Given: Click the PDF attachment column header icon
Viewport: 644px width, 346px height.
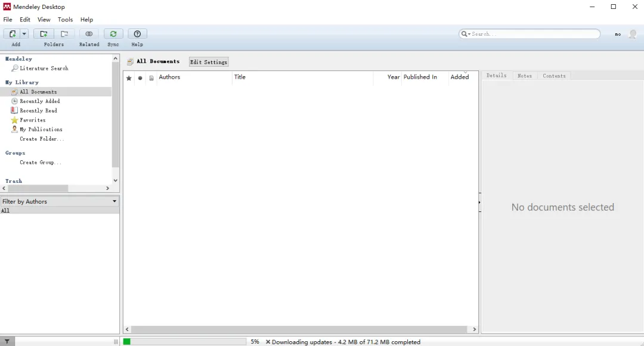Looking at the screenshot, I should point(151,78).
